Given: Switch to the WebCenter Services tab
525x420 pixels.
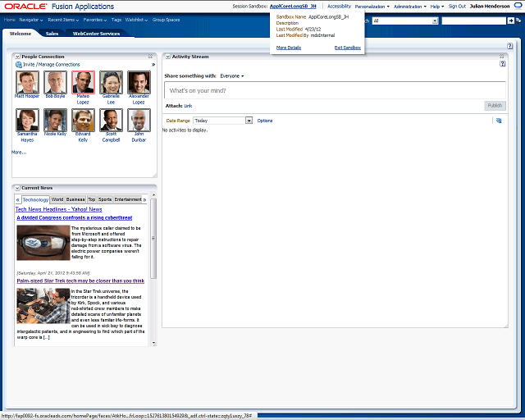Looking at the screenshot, I should click(96, 34).
